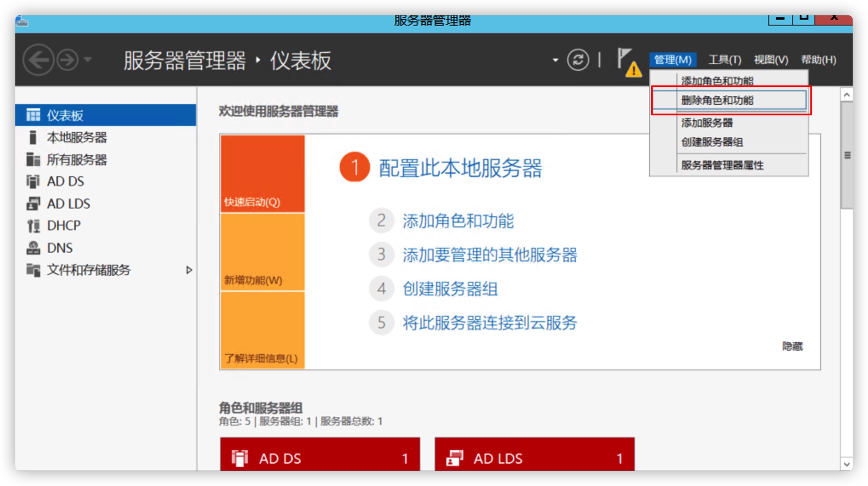
Task: Click the back navigation arrow
Action: pos(38,60)
